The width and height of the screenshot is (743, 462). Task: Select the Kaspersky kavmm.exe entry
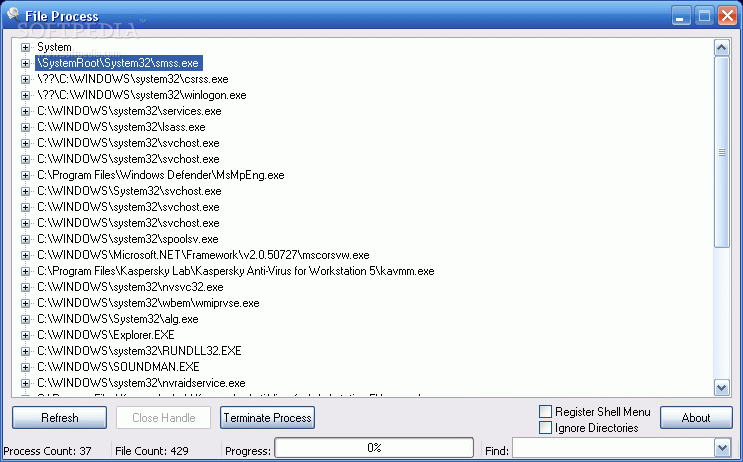(236, 271)
